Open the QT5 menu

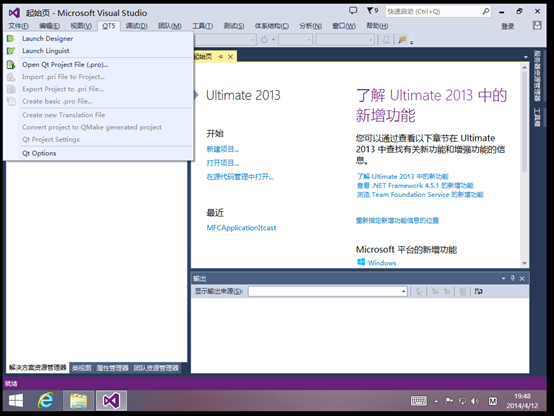click(109, 26)
